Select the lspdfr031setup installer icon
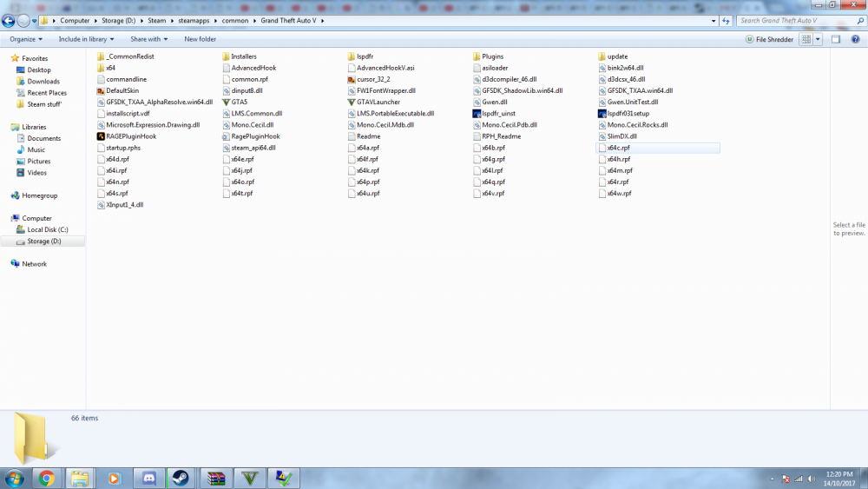Image resolution: width=868 pixels, height=489 pixels. click(602, 114)
